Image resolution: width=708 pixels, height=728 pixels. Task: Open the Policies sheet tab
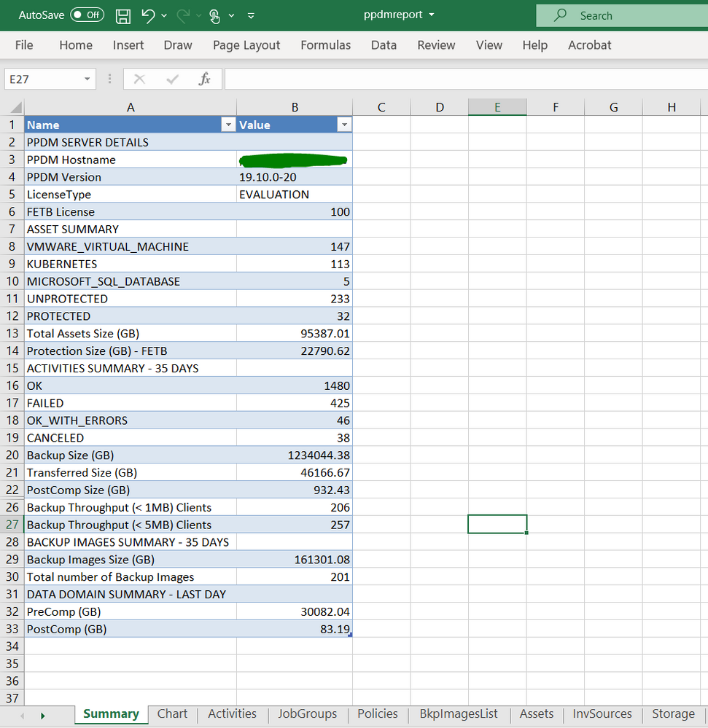[378, 714]
